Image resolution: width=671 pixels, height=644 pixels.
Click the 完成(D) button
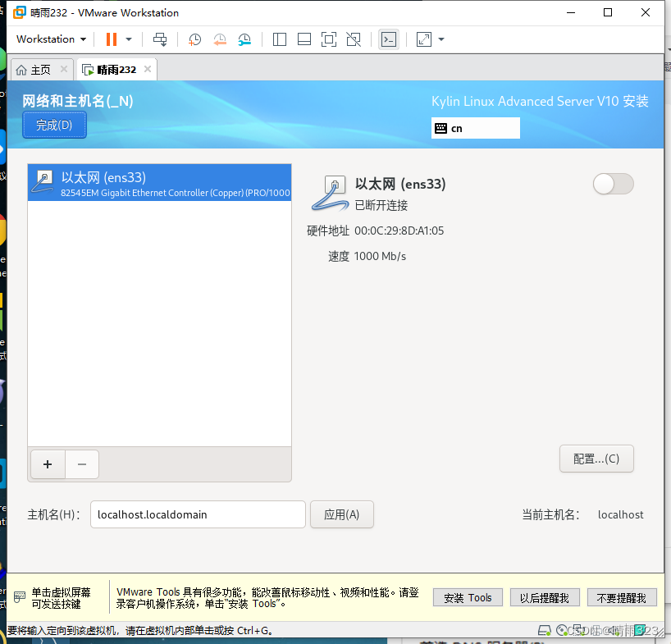(x=54, y=125)
